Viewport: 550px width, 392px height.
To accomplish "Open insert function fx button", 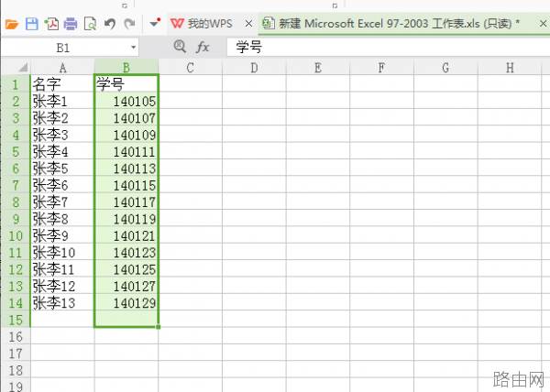I will pyautogui.click(x=203, y=47).
